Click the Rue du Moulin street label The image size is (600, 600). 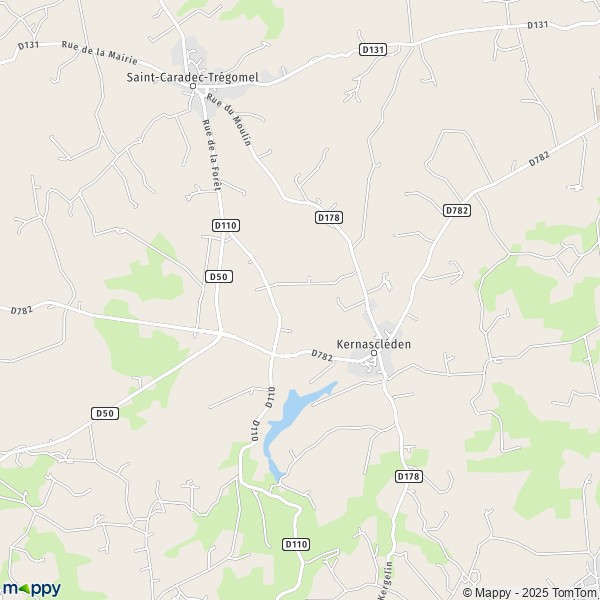pos(229,119)
